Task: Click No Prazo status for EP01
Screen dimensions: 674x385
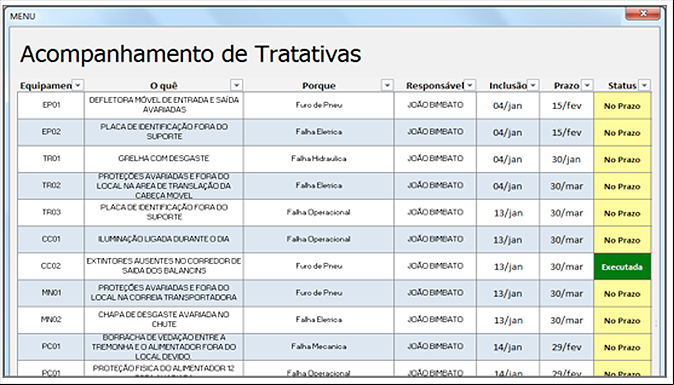Action: (622, 106)
